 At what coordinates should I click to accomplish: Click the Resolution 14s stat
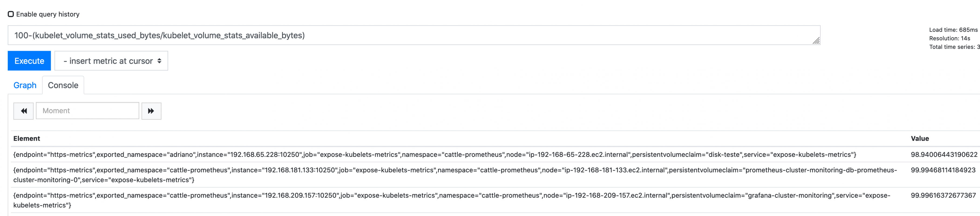coord(949,38)
